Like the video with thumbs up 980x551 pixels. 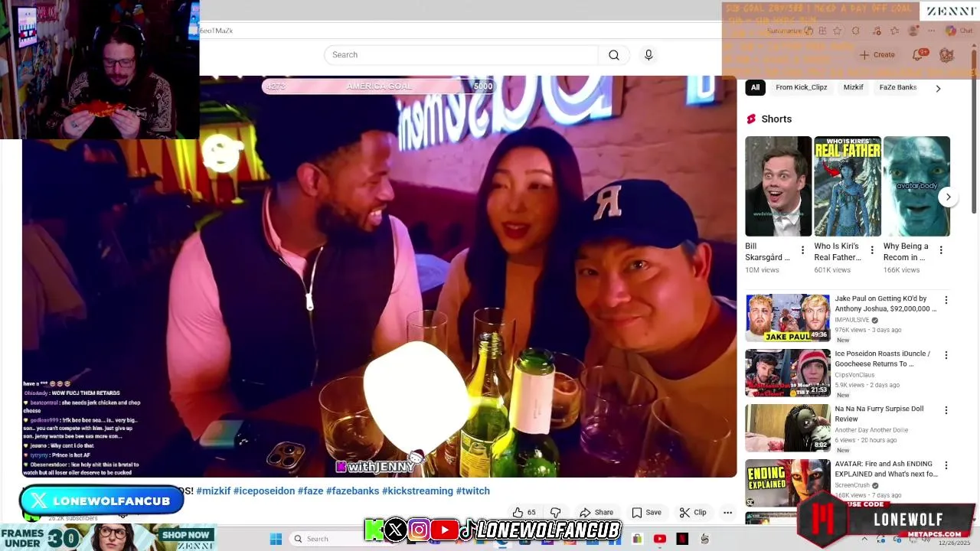point(524,513)
